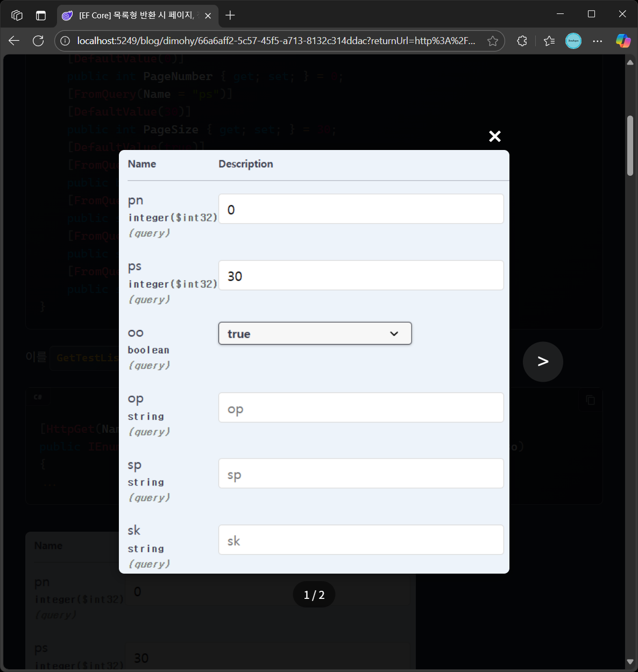638x672 pixels.
Task: Open browser settings and more menu
Action: (x=597, y=41)
